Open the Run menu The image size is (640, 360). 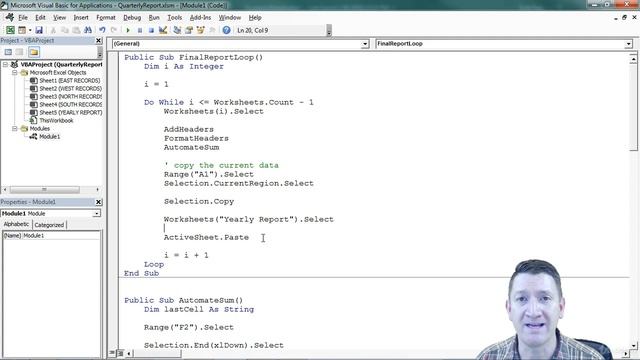click(x=154, y=18)
